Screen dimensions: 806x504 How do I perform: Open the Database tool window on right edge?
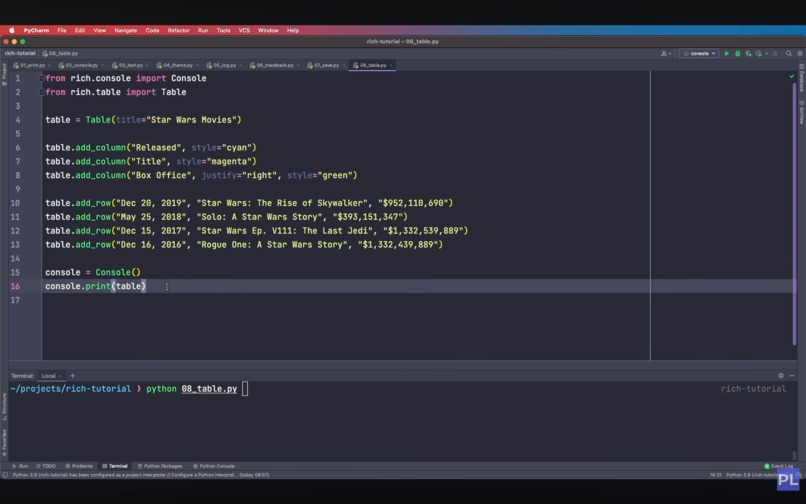(x=801, y=78)
